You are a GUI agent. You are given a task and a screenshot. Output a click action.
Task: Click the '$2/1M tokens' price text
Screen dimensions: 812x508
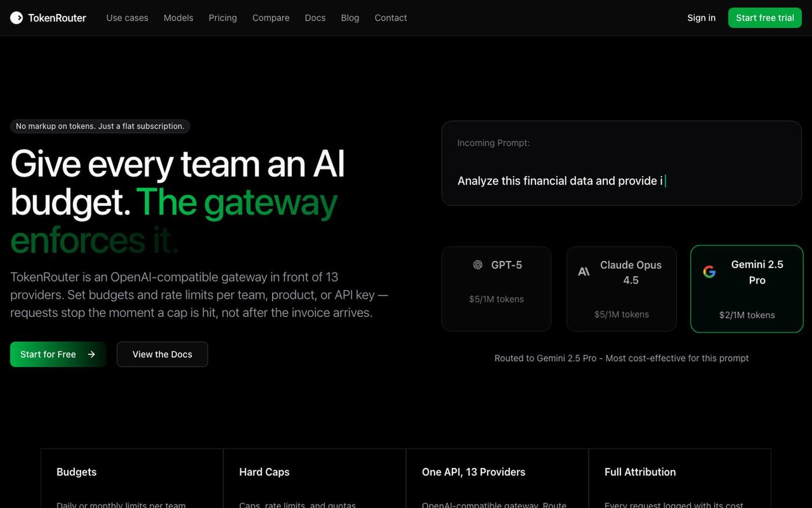pyautogui.click(x=747, y=315)
